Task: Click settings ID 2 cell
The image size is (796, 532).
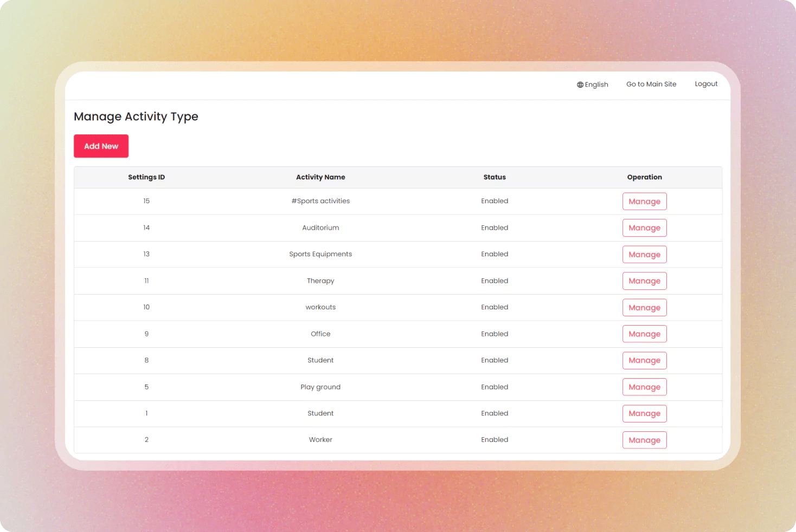Action: (146, 440)
